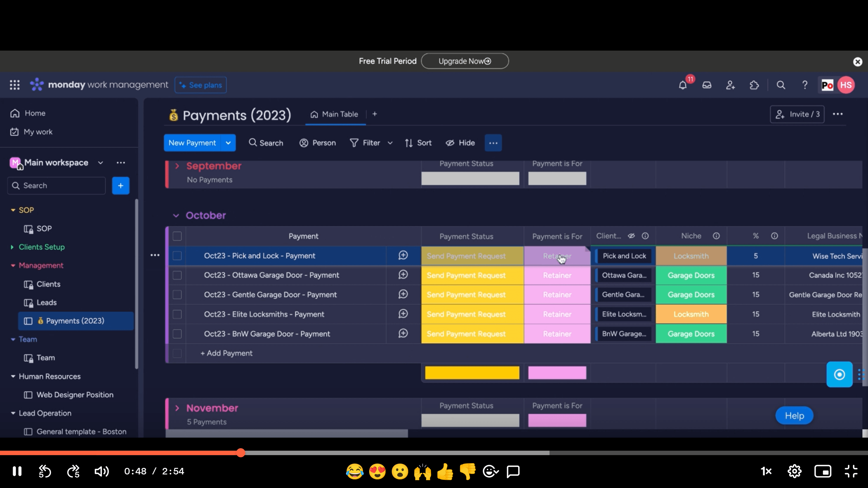
Task: Open New Payment dropdown arrow
Action: (x=228, y=143)
